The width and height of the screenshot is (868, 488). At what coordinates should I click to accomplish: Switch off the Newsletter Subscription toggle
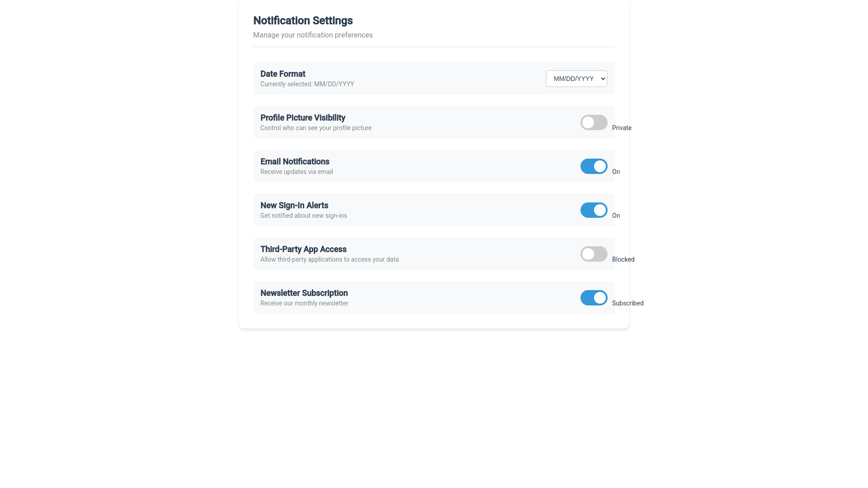(x=594, y=298)
